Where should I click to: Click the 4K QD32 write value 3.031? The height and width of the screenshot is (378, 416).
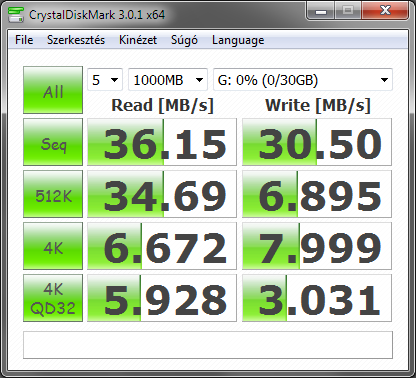[x=317, y=298]
